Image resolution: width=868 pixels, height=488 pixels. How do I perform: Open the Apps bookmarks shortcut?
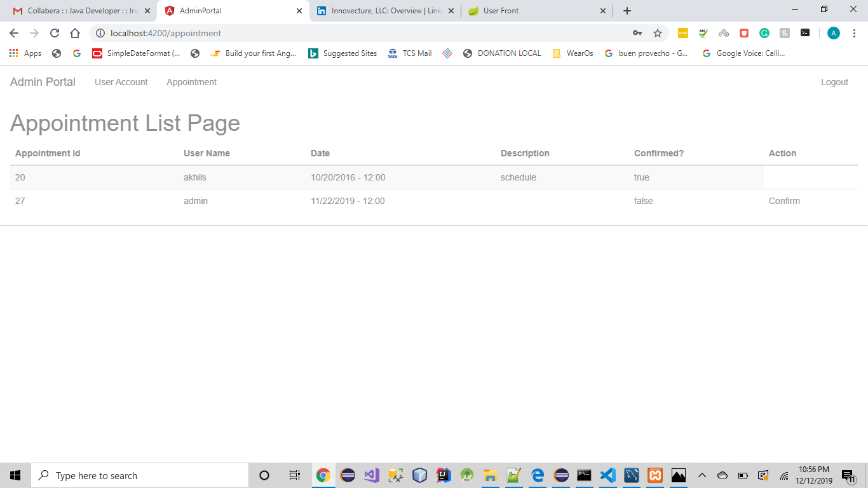point(25,53)
